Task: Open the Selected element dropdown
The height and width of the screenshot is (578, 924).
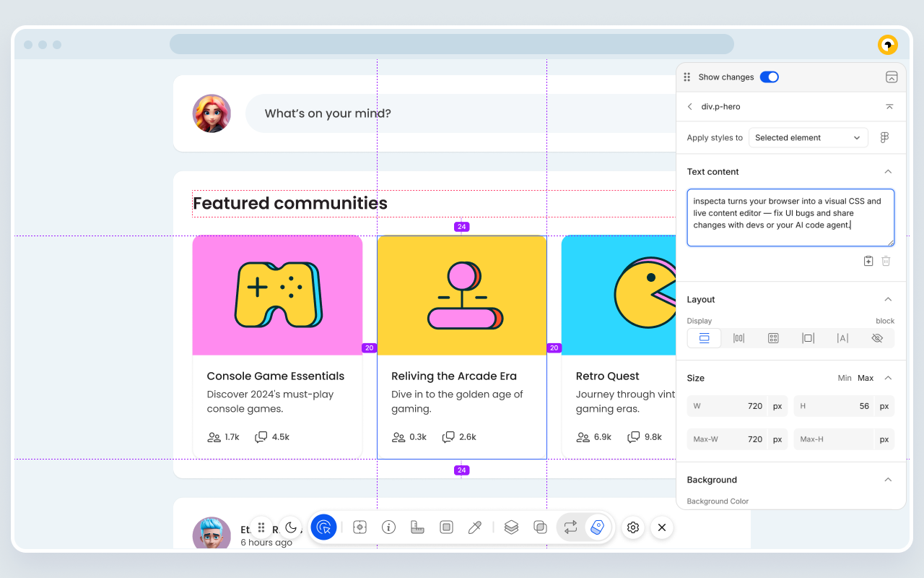Action: coord(807,137)
